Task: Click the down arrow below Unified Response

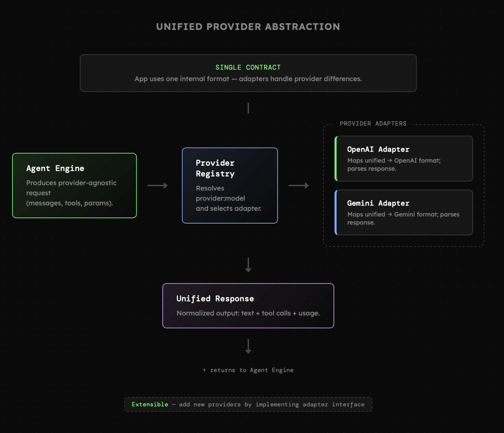Action: (x=248, y=346)
